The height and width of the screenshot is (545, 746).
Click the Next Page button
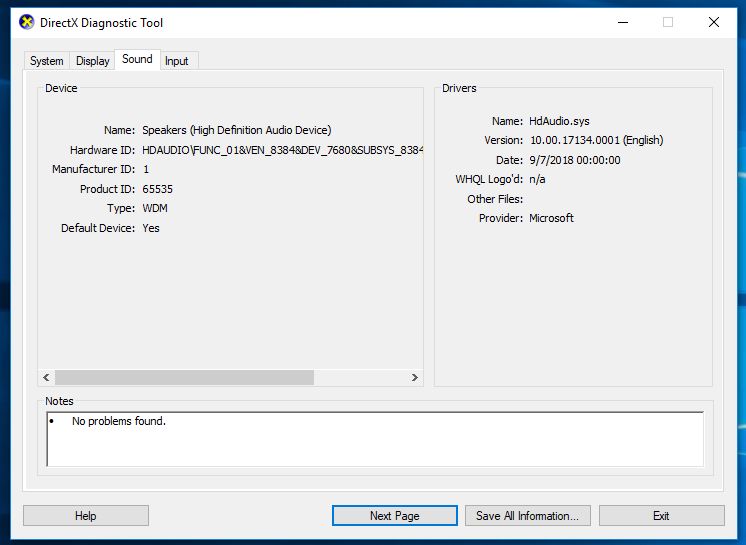pyautogui.click(x=394, y=516)
